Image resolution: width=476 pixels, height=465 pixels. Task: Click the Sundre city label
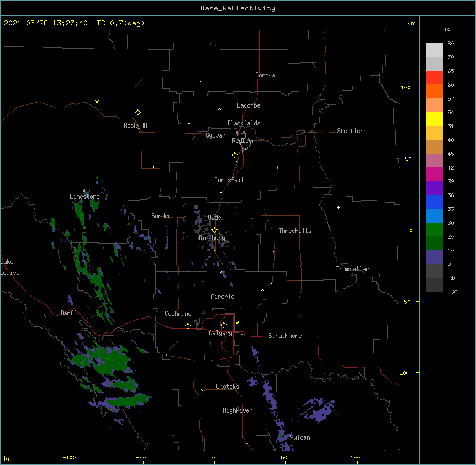[161, 216]
